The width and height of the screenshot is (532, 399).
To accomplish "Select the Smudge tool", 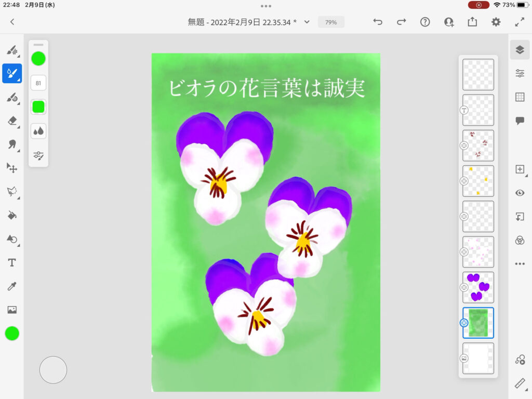I will point(12,144).
